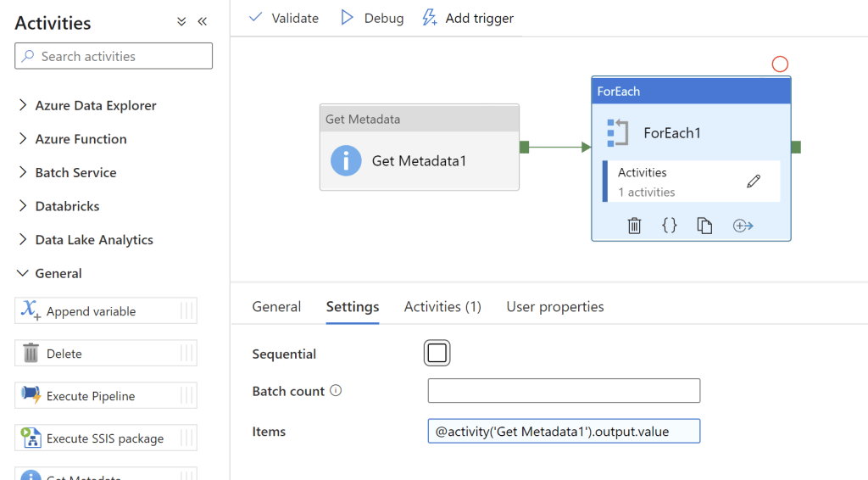Validate the pipeline

pos(284,18)
